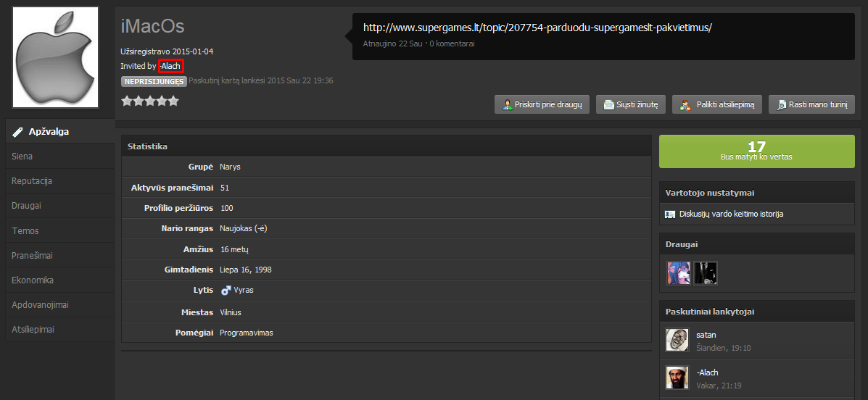Switch to the Ekonomika tab
The image size is (868, 400).
pyautogui.click(x=59, y=280)
